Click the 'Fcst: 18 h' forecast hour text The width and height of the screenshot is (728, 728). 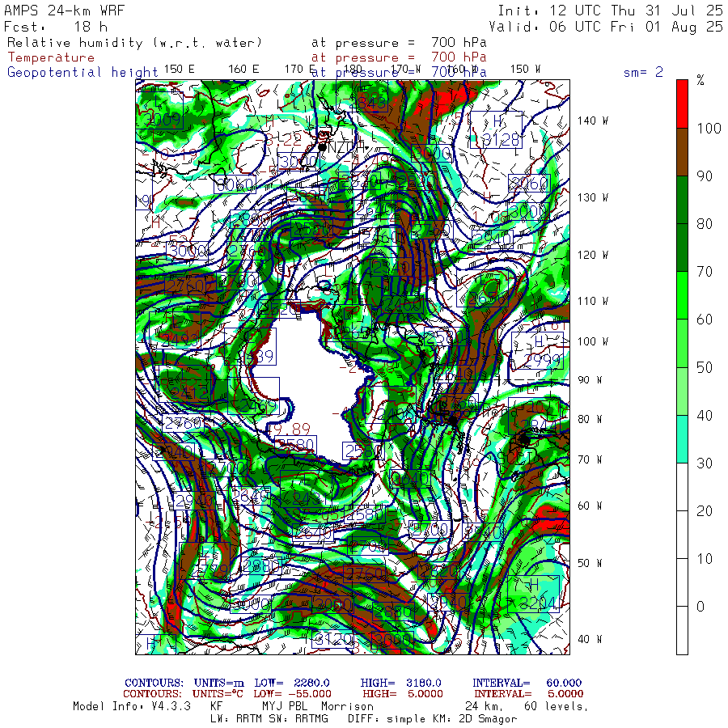pyautogui.click(x=56, y=27)
